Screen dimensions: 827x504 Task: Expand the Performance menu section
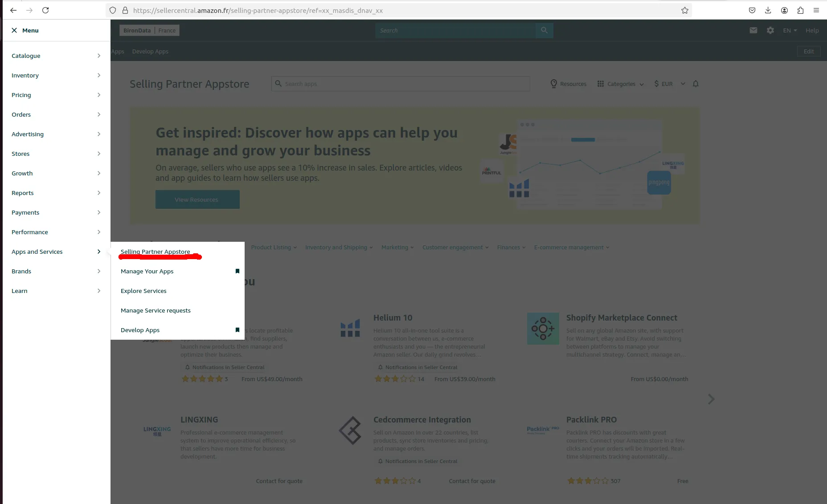tap(56, 232)
